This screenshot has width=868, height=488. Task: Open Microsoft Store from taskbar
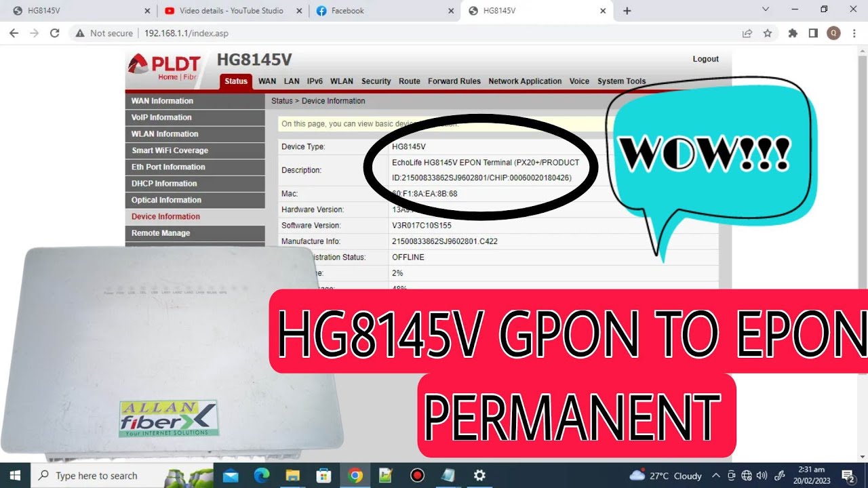click(323, 475)
